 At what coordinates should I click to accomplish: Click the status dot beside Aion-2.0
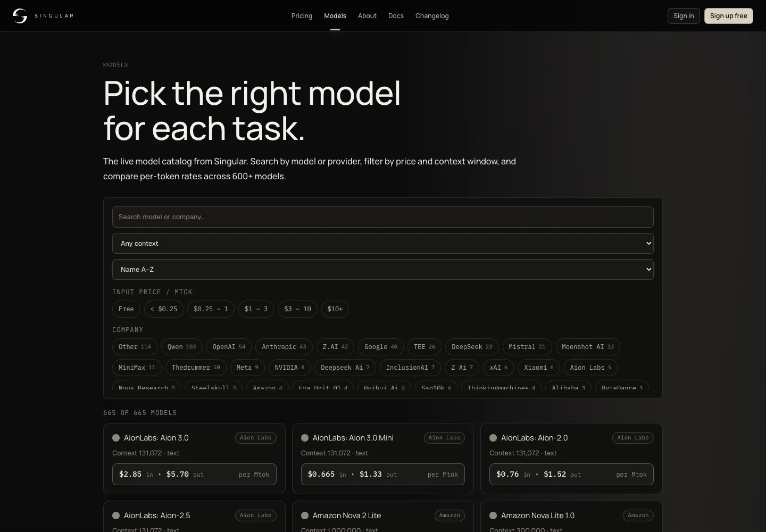pos(493,438)
